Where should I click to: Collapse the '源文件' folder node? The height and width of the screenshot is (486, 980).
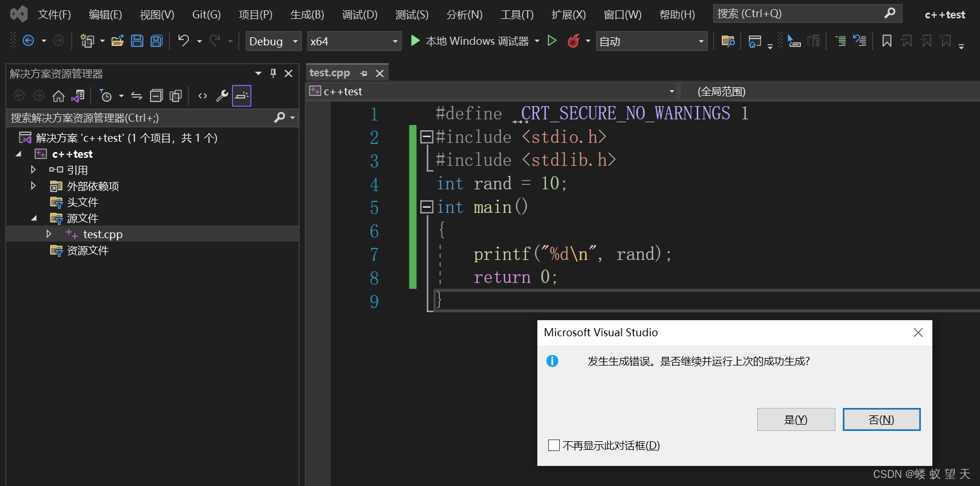34,218
